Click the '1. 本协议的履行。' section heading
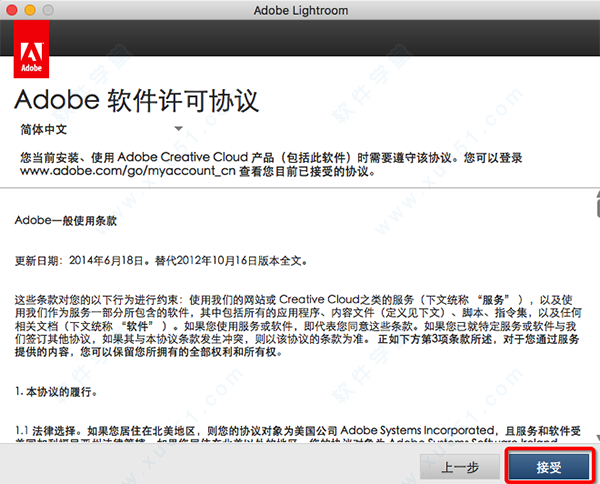The height and width of the screenshot is (484, 600). (x=56, y=392)
